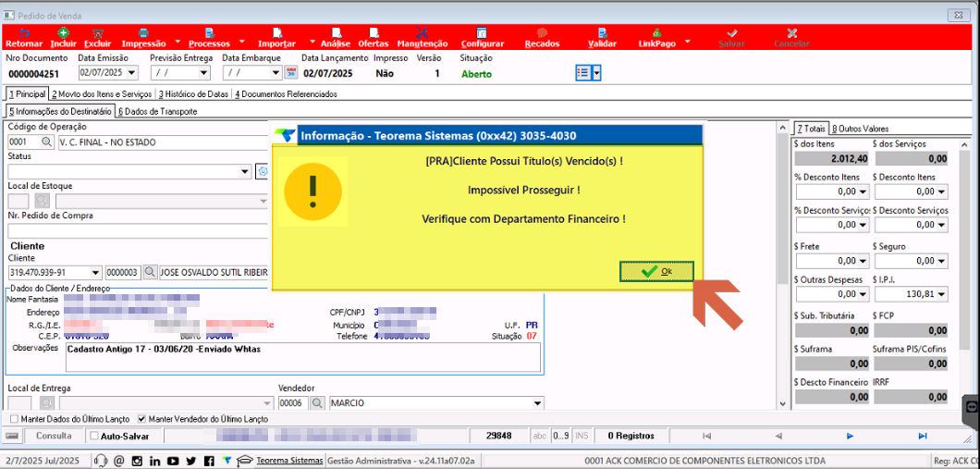Screen dimensions: 980x469
Task: Open the Instagram icon in status bar
Action: pos(137,461)
